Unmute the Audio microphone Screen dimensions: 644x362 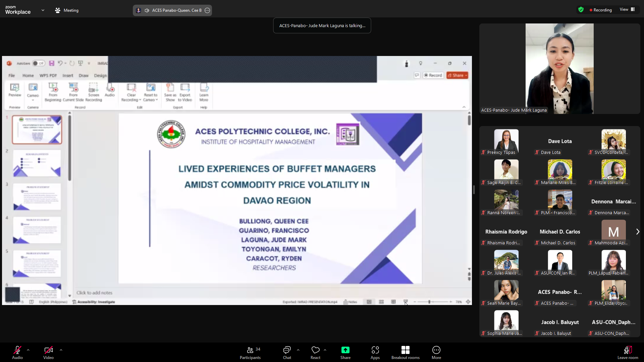(x=17, y=350)
